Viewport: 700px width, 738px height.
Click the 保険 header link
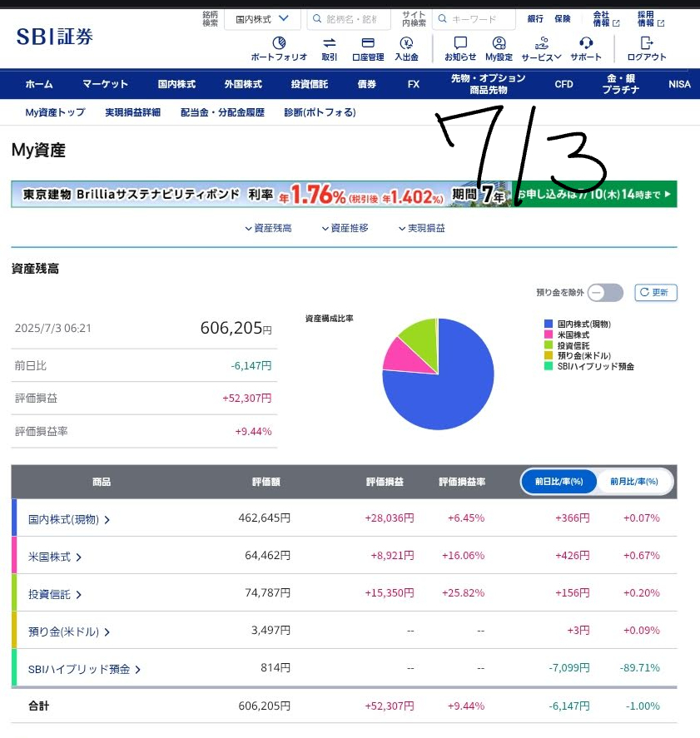563,19
